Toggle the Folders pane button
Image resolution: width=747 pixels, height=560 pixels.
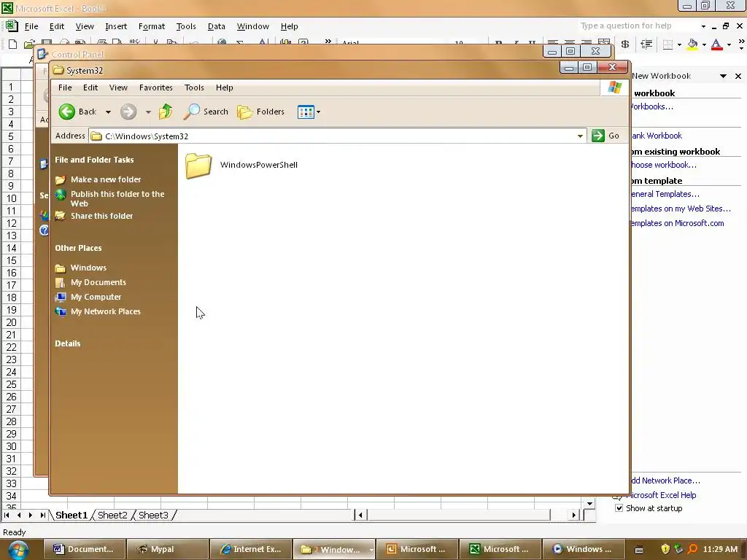(x=261, y=112)
